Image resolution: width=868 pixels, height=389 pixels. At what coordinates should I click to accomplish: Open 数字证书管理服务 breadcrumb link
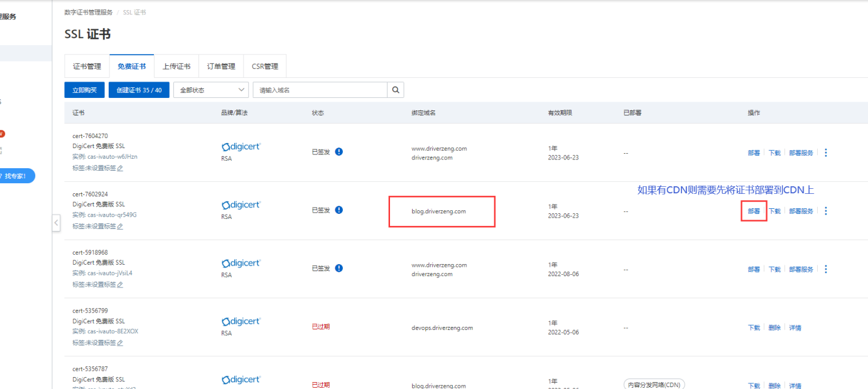(x=89, y=13)
